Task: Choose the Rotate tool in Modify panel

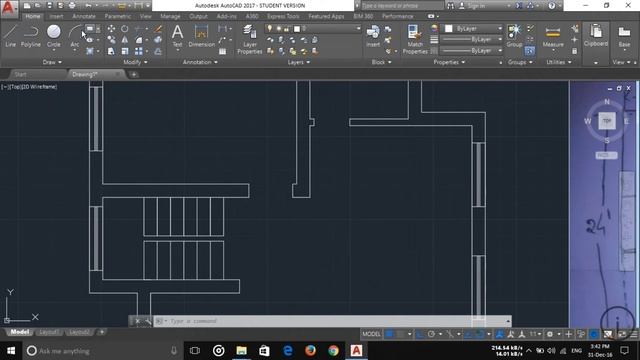Action: [124, 29]
